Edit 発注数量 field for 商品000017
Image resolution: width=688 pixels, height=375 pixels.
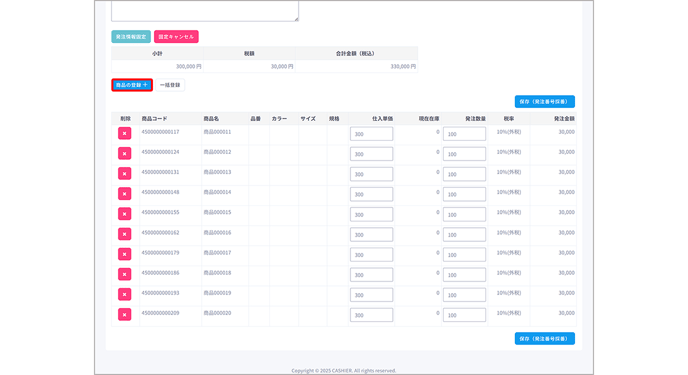coord(464,255)
